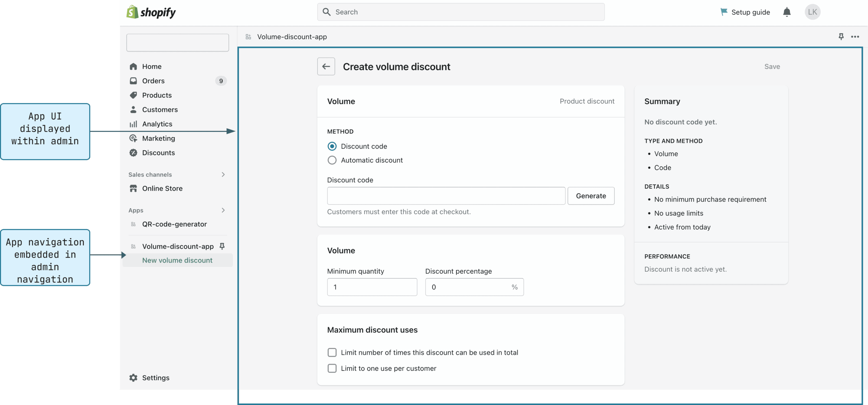Expand the Apps section chevron
This screenshot has height=405, width=868.
223,210
